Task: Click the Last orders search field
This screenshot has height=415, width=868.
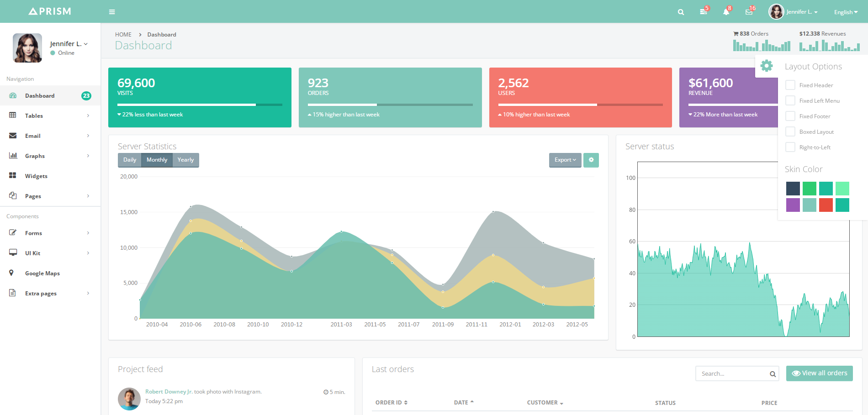Action: point(732,374)
